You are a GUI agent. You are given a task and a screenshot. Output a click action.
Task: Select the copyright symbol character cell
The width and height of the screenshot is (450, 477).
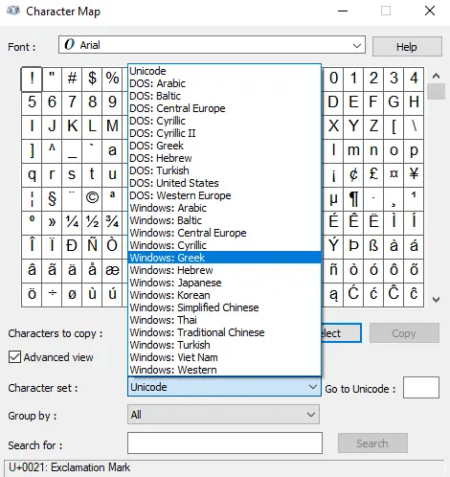coord(92,198)
